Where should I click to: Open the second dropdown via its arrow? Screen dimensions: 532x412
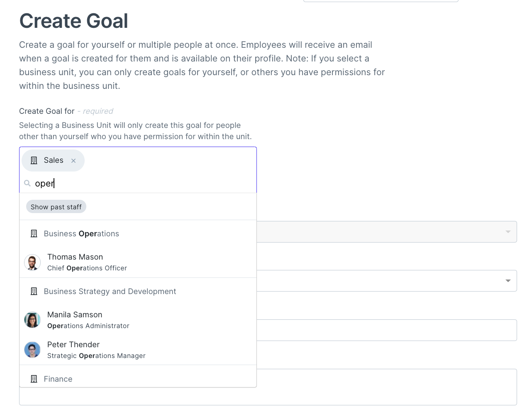[x=508, y=281]
